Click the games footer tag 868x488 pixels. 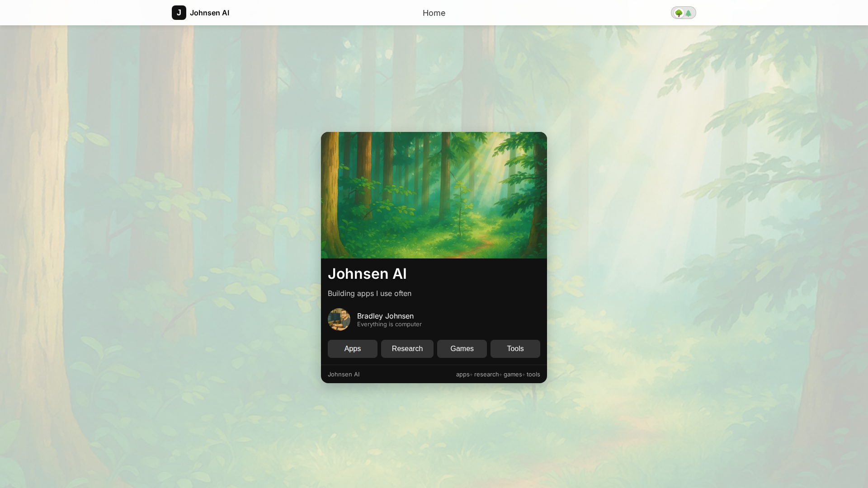click(513, 374)
